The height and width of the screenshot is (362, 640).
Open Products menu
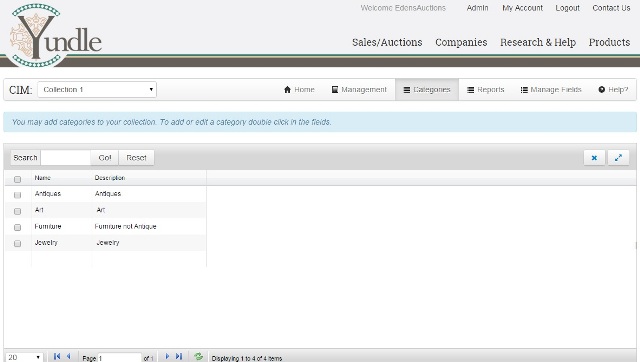tap(609, 42)
